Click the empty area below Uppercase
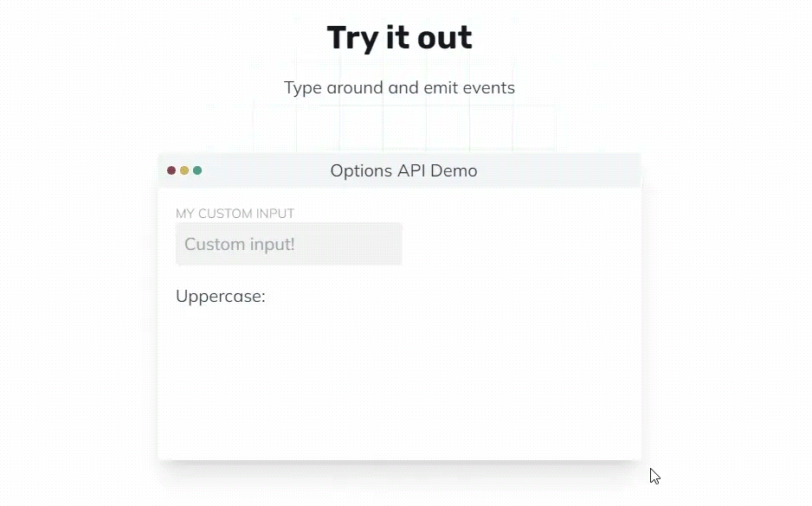The image size is (812, 506). point(398,372)
